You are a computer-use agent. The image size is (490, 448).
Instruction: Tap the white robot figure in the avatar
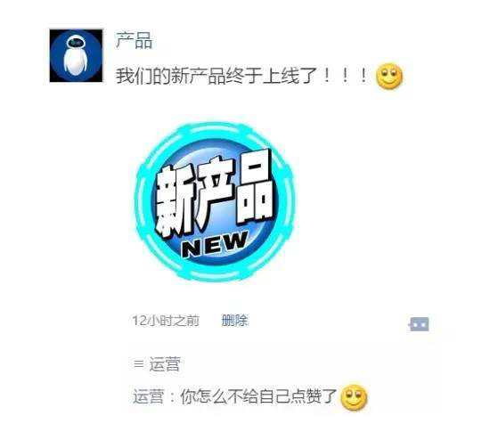[75, 55]
